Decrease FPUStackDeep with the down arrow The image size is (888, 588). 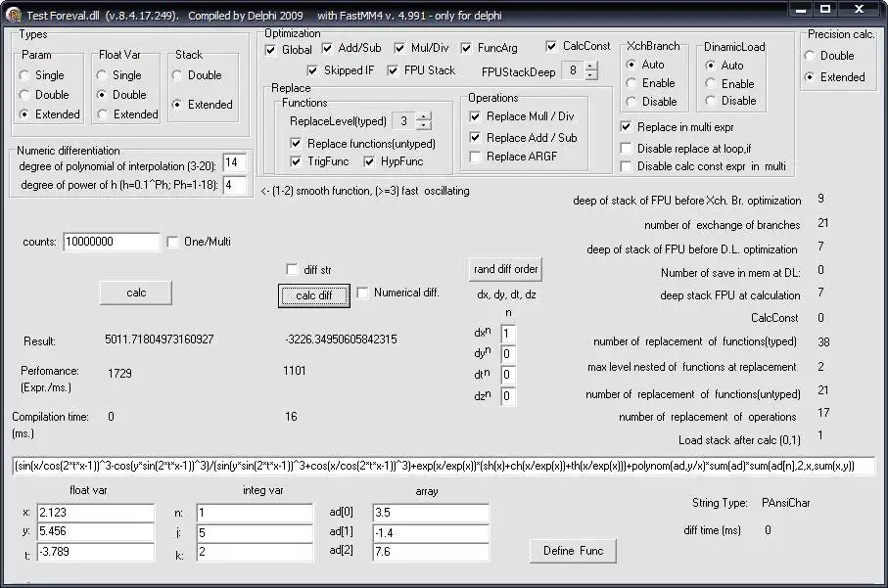tap(590, 76)
